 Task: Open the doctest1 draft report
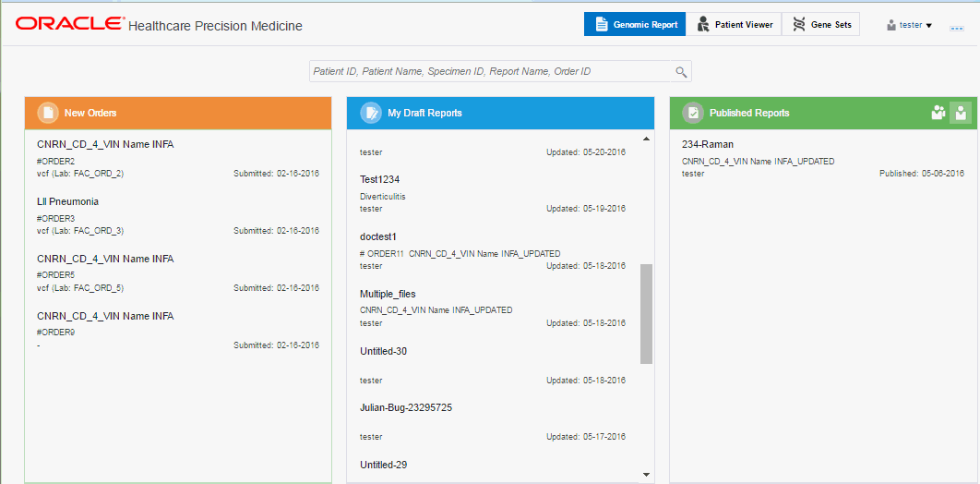(x=493, y=250)
